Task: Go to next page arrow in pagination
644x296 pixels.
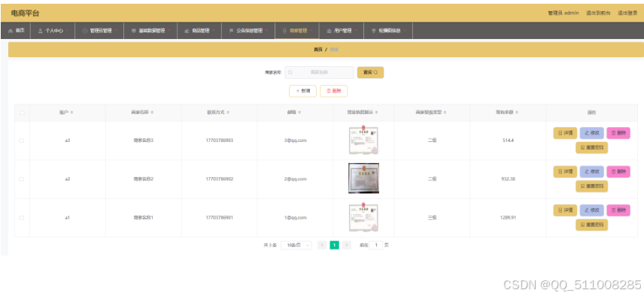Action: tap(347, 245)
